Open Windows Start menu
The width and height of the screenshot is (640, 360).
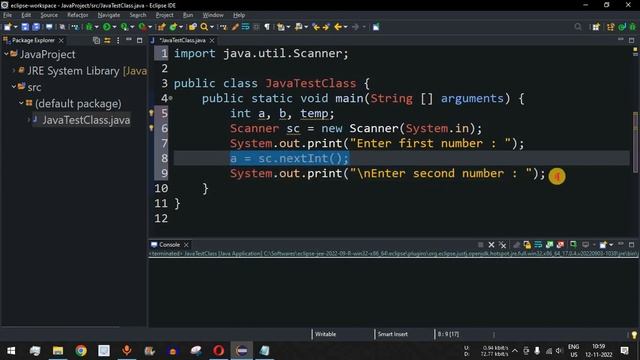pyautogui.click(x=11, y=351)
